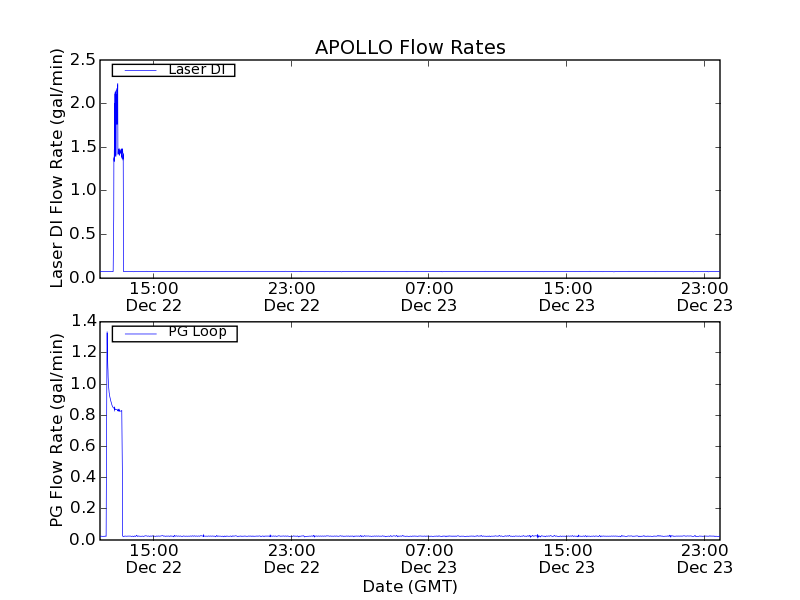Click "23:00 Dec 22" under the PG Loop plot
Image resolution: width=800 pixels, height=600 pixels.
pos(291,559)
